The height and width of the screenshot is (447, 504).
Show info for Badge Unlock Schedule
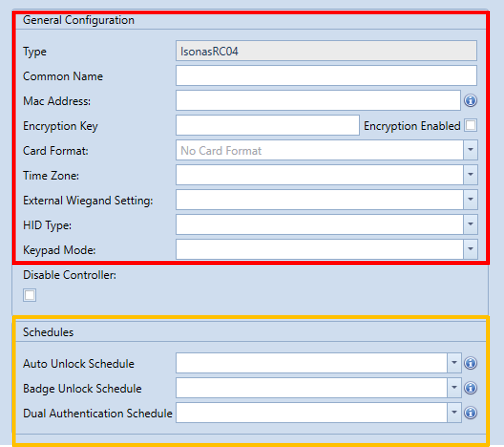click(x=471, y=388)
